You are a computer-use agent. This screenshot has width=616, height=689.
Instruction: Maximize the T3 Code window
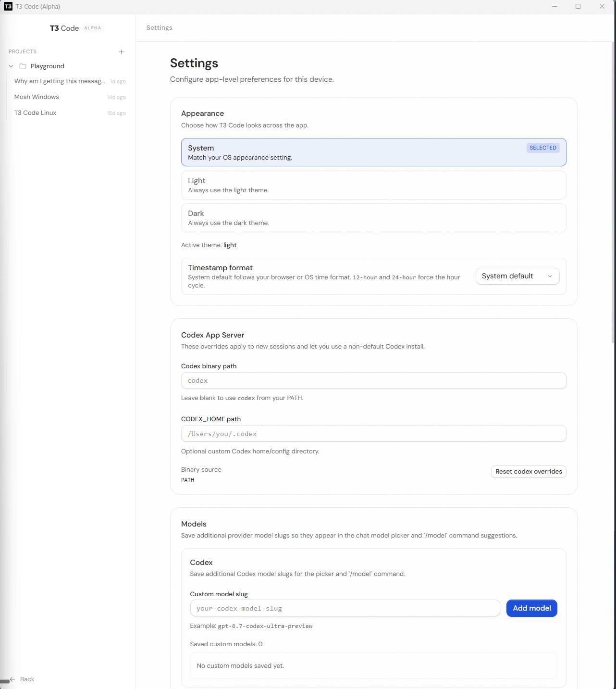click(578, 7)
